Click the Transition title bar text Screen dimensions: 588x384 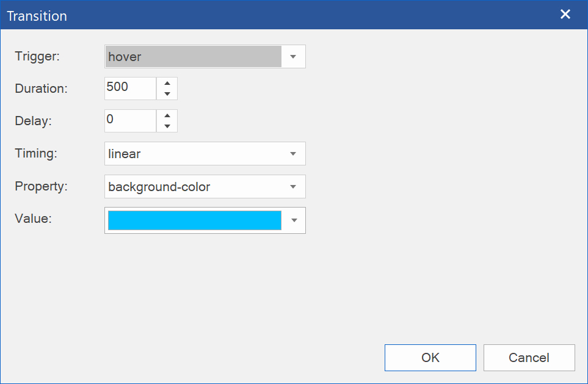click(37, 16)
